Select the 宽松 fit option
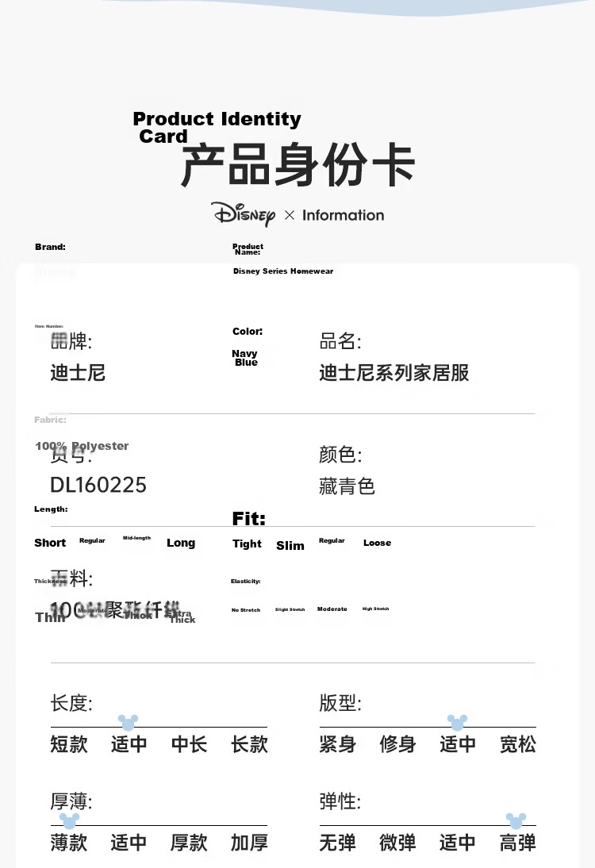Screen dimensions: 595x868 518,744
